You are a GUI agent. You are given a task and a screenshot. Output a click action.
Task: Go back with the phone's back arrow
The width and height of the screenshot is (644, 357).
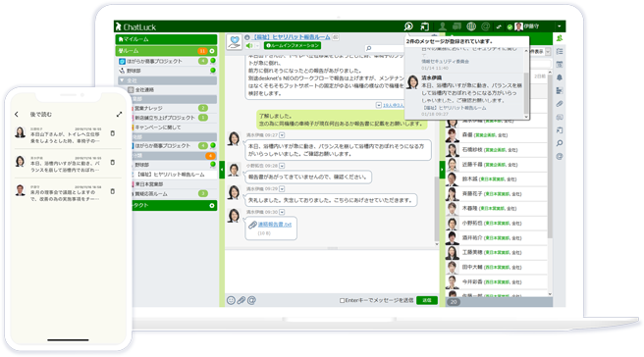[x=17, y=115]
